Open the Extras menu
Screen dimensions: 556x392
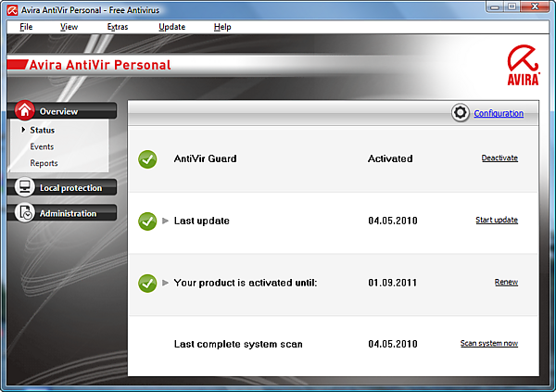click(117, 27)
